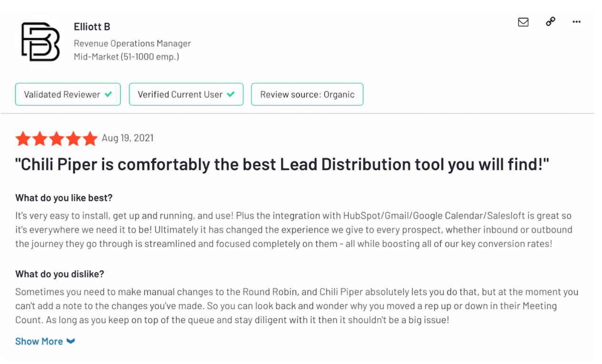
Task: Click the first orange rating star
Action: coord(23,139)
